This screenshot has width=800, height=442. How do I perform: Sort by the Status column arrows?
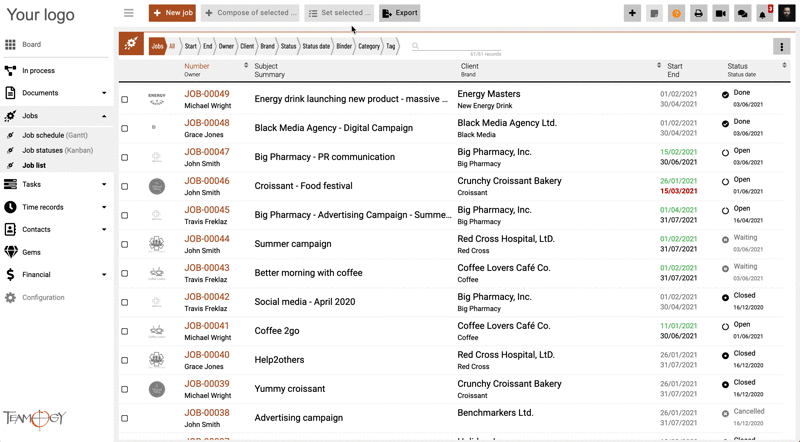(x=784, y=65)
